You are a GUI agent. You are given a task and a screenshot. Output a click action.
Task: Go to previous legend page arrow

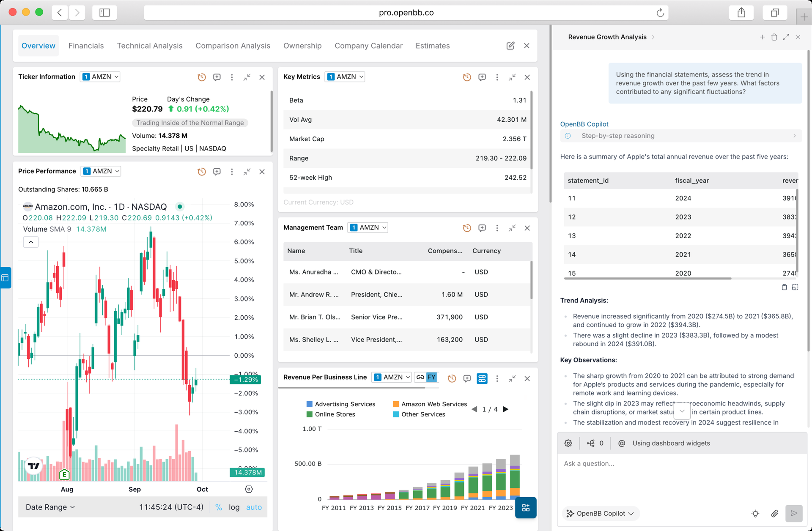pyautogui.click(x=475, y=409)
